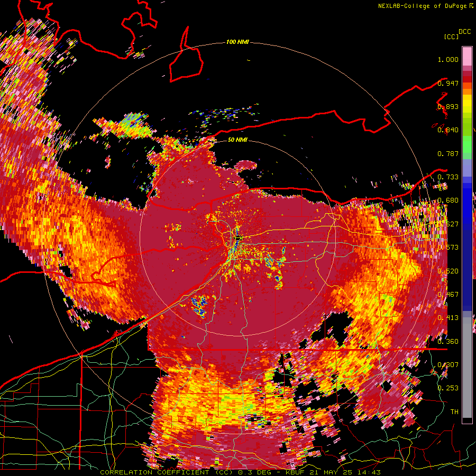Click the 0.253 scale value
Viewport: 476px width, 476px height.
(448, 388)
